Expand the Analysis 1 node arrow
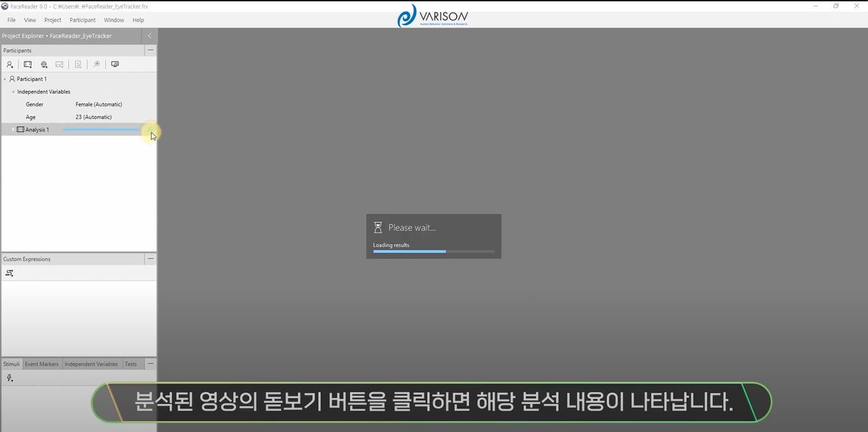Image resolution: width=868 pixels, height=432 pixels. [x=13, y=130]
